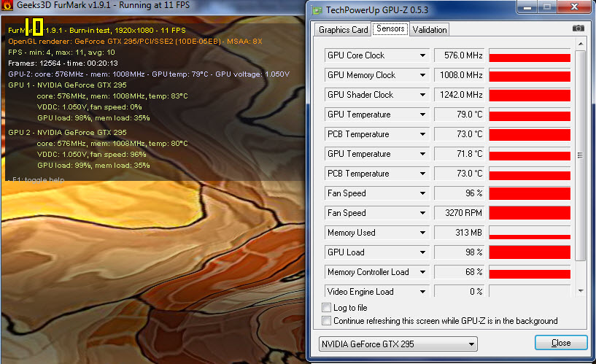This screenshot has width=596, height=364.
Task: Open GPU Core Clock sensor dropdown
Action: pyautogui.click(x=422, y=55)
